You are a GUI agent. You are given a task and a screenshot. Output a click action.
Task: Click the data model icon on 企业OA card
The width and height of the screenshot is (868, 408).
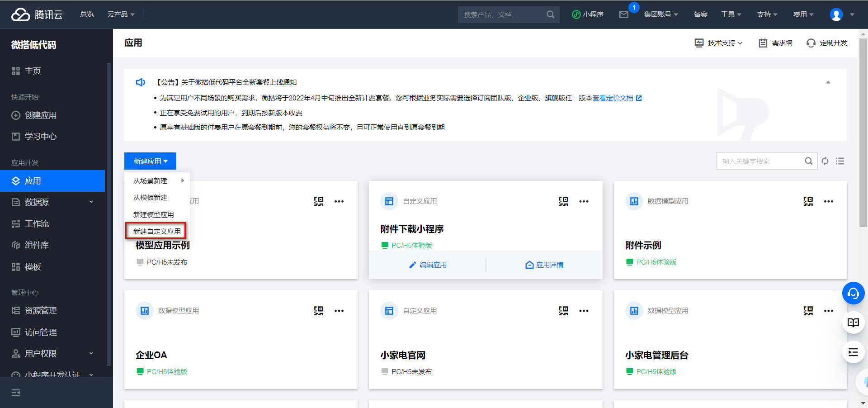145,311
